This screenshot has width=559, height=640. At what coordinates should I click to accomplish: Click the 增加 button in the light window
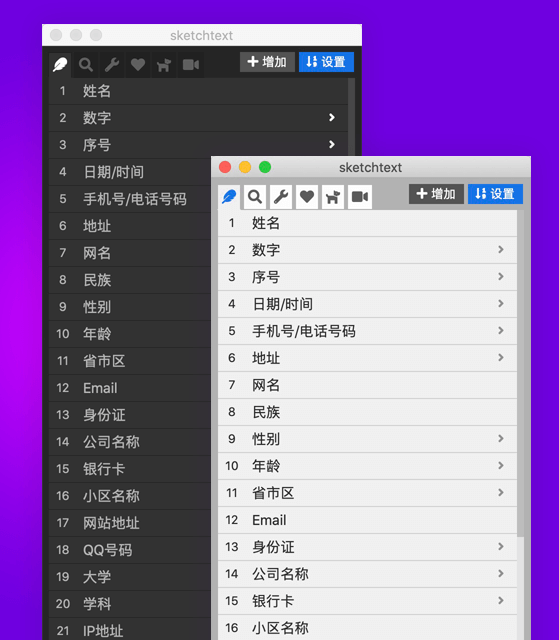pyautogui.click(x=436, y=194)
